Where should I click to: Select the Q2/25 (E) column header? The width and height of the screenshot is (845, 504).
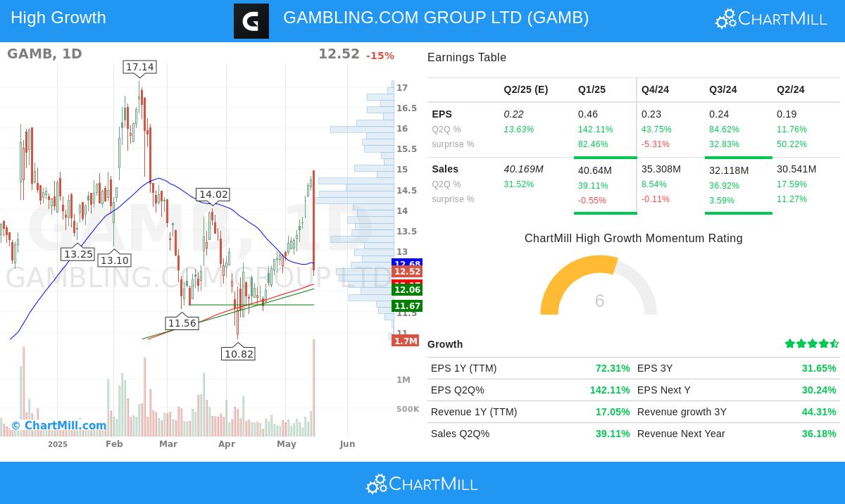[526, 89]
